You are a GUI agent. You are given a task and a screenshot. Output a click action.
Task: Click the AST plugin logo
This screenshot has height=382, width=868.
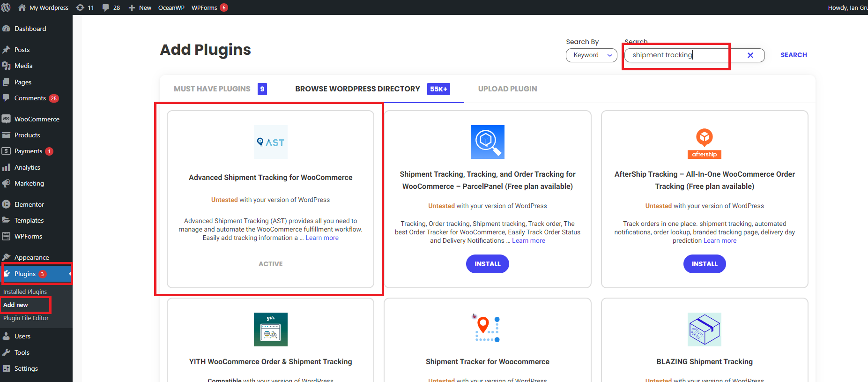click(270, 142)
